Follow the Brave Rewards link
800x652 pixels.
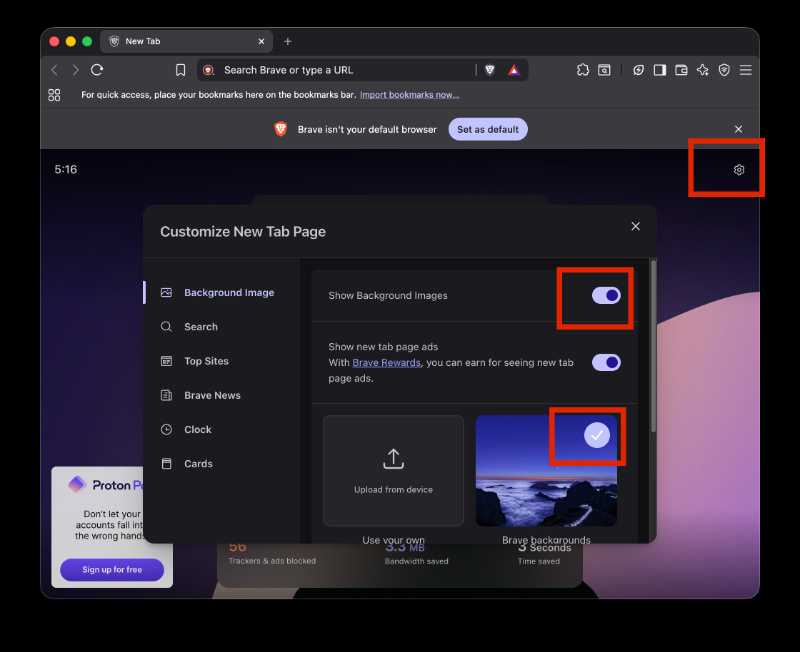(386, 363)
